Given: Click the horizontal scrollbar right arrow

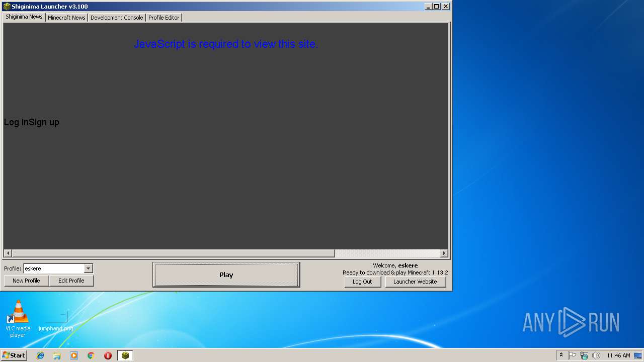Looking at the screenshot, I should (444, 253).
